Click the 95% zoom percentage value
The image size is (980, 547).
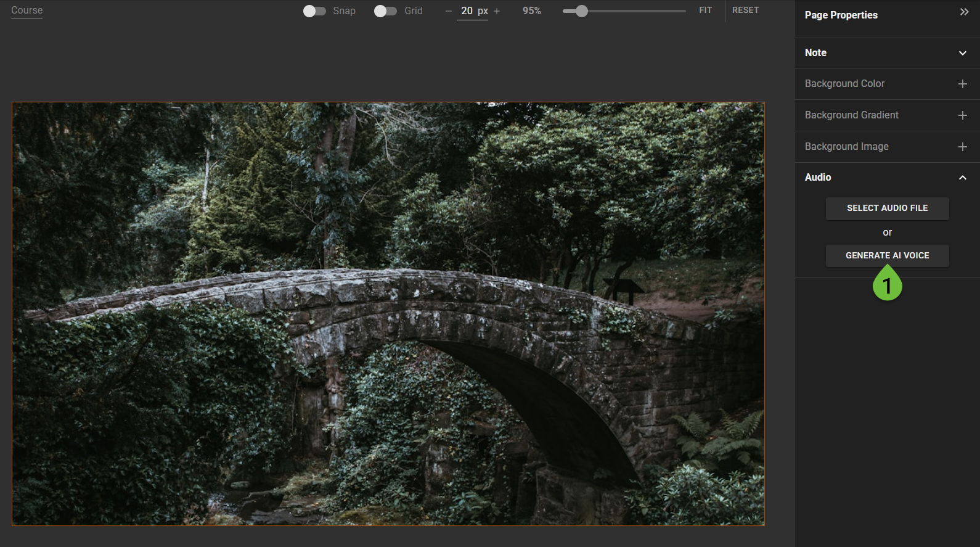pyautogui.click(x=531, y=11)
